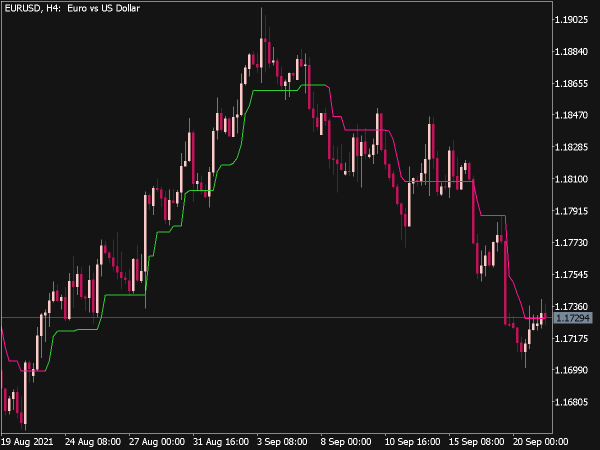This screenshot has height=450, width=600.
Task: Click the 20 Sep 00:00 time label
Action: pyautogui.click(x=540, y=442)
